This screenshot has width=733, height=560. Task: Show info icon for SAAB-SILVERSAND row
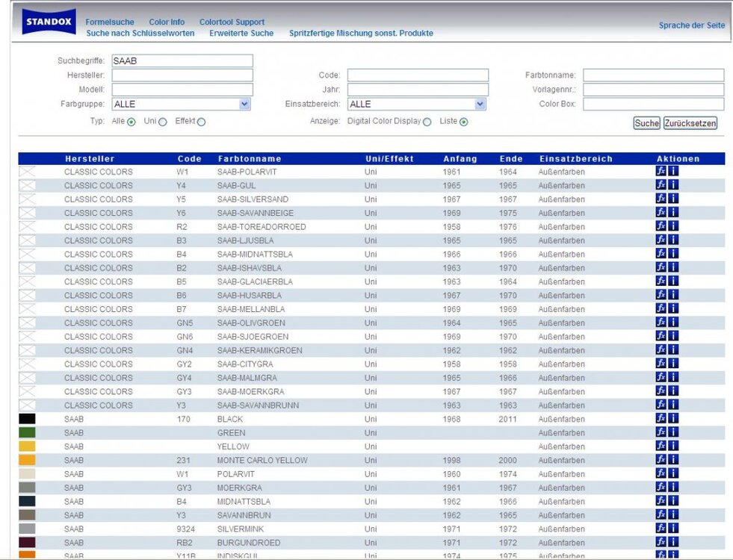click(672, 199)
